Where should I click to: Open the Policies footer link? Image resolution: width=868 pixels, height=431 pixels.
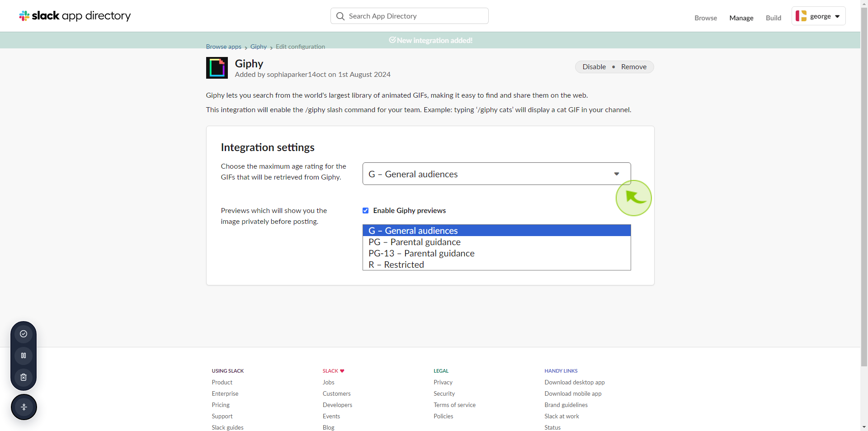pos(443,416)
